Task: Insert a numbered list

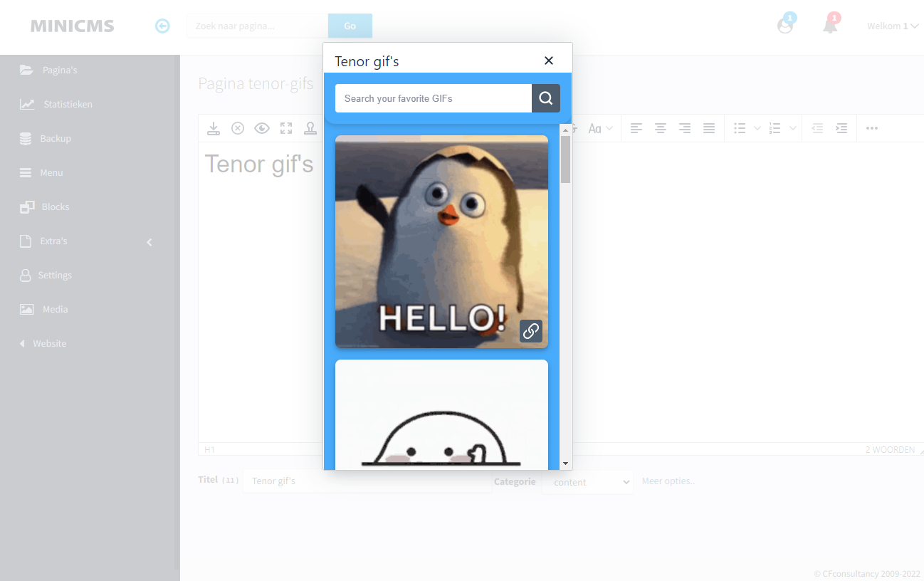Action: (775, 128)
